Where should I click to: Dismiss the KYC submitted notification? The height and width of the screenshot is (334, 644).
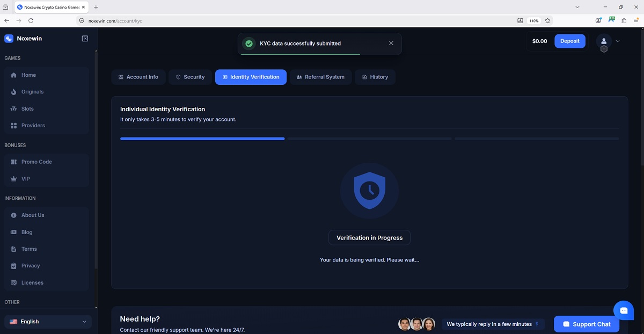[x=391, y=43]
